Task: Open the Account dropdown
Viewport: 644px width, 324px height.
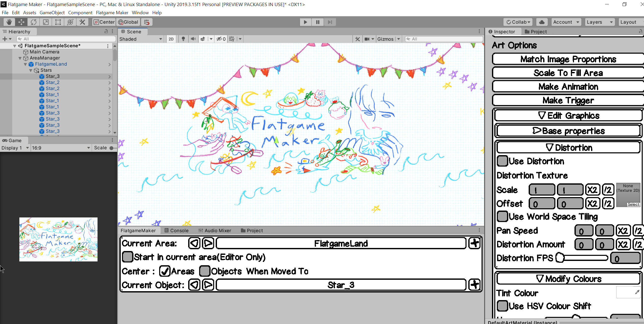Action: [566, 22]
